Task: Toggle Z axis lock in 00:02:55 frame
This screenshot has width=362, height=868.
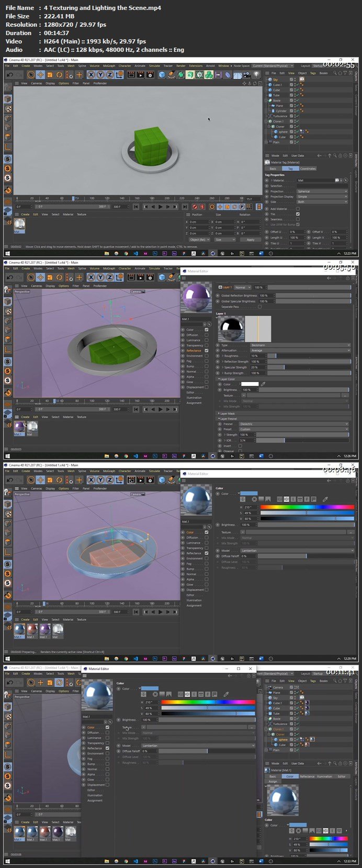Action: (110, 75)
